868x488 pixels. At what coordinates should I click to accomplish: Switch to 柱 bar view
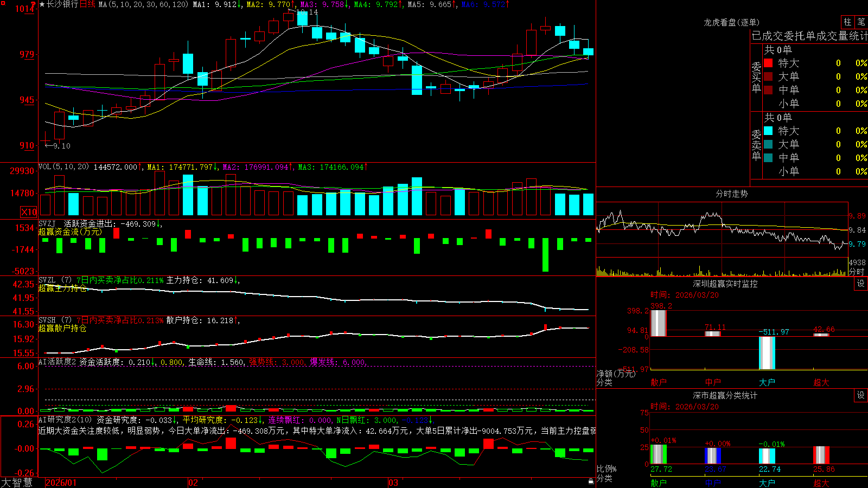(x=847, y=22)
